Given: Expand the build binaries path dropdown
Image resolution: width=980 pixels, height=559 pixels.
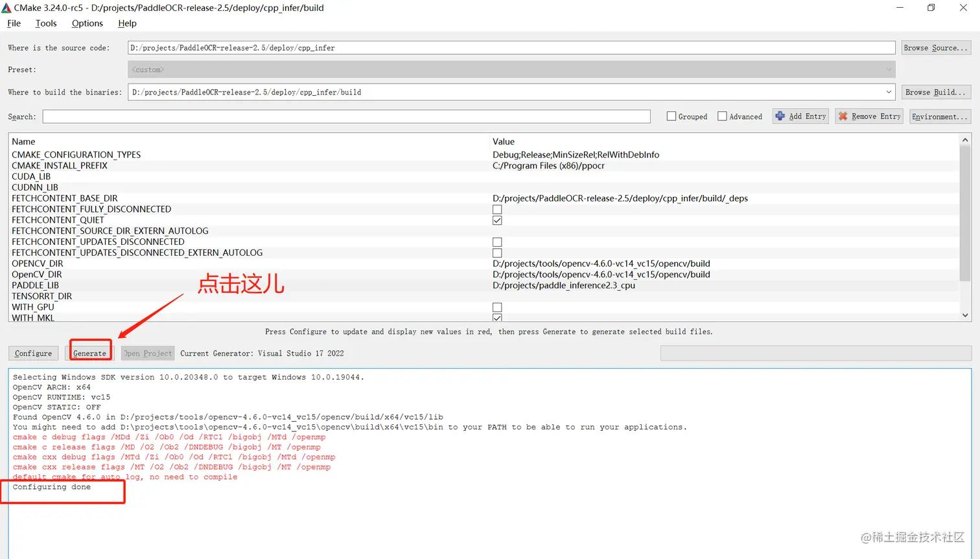Looking at the screenshot, I should 889,92.
